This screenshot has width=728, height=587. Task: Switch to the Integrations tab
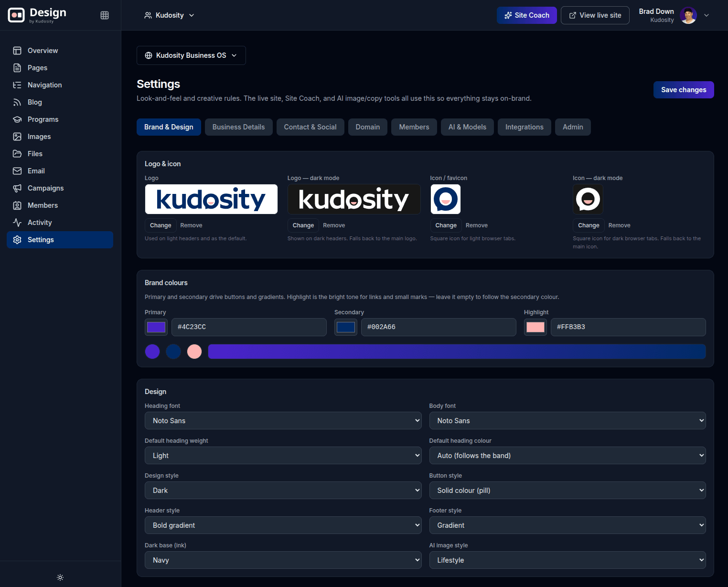(525, 127)
